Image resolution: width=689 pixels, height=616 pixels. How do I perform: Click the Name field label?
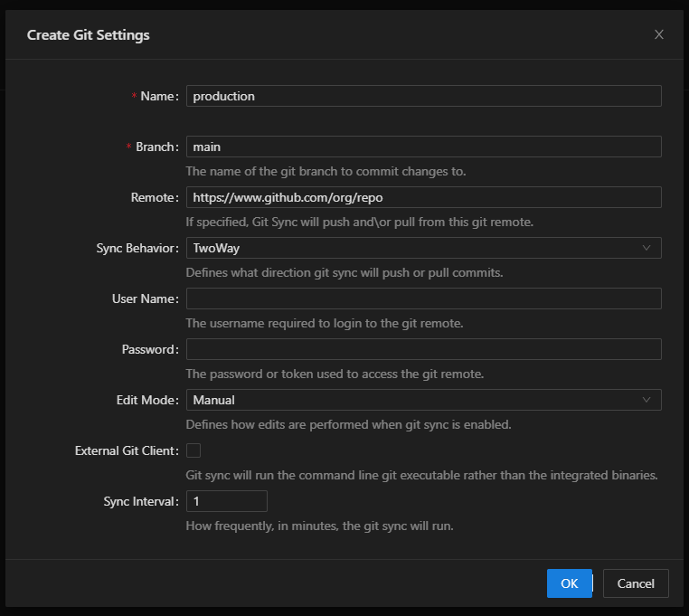pyautogui.click(x=158, y=96)
